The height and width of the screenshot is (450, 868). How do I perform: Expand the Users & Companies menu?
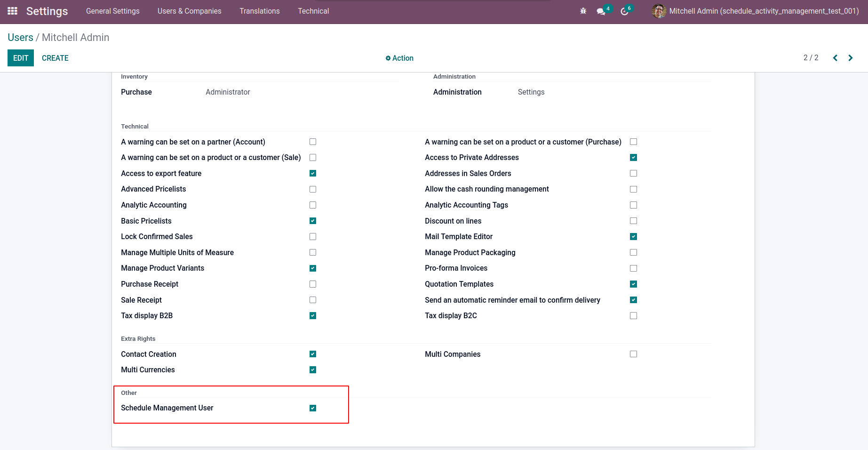(x=189, y=11)
